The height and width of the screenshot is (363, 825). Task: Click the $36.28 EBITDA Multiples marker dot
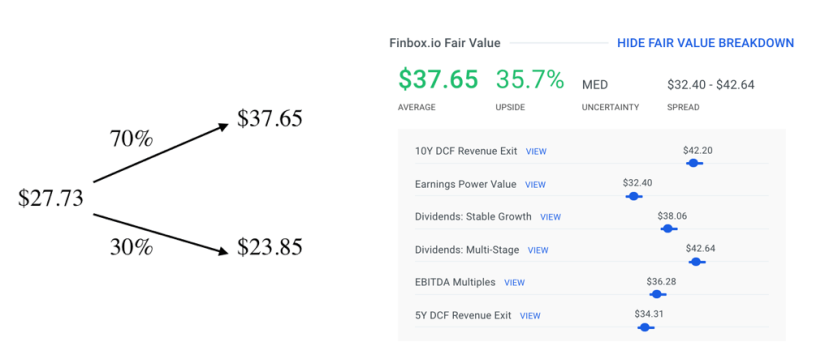click(x=656, y=294)
